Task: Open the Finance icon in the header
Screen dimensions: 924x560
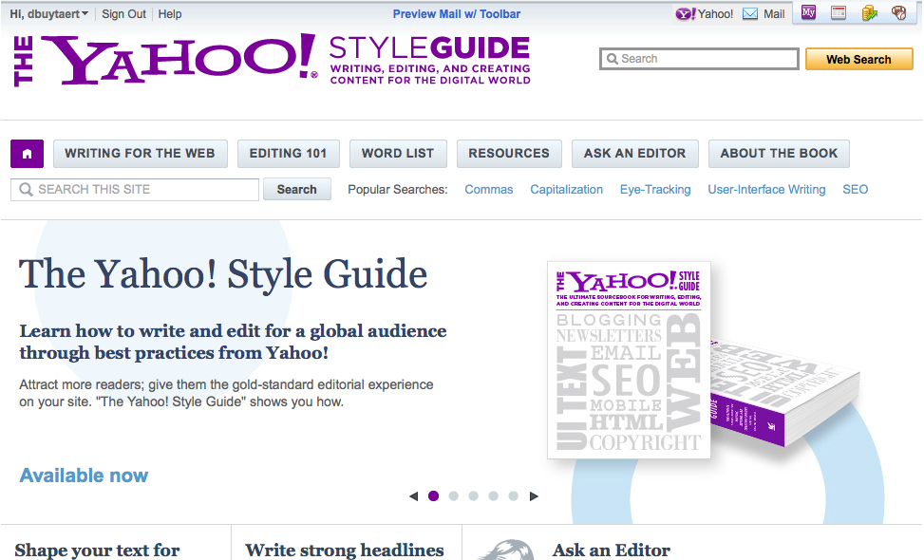Action: pyautogui.click(x=870, y=13)
